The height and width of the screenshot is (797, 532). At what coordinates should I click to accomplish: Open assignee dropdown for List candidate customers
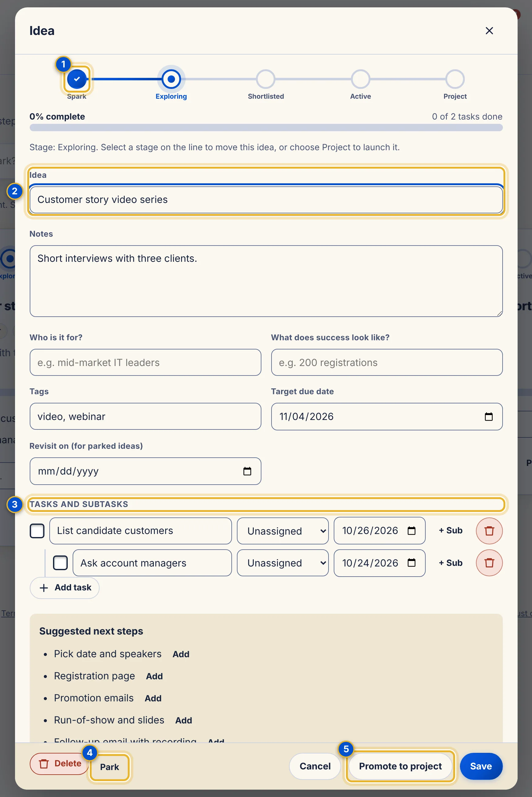tap(283, 531)
